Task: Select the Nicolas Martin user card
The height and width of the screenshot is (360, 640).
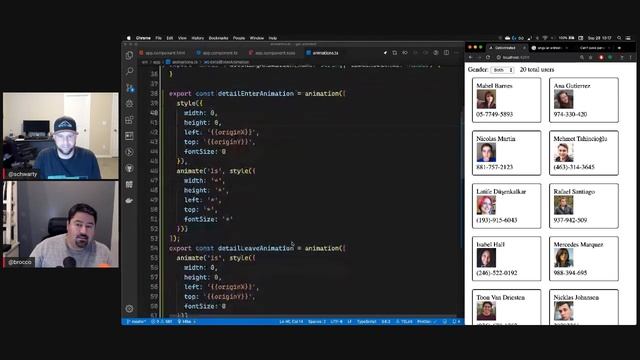Action: 507,153
